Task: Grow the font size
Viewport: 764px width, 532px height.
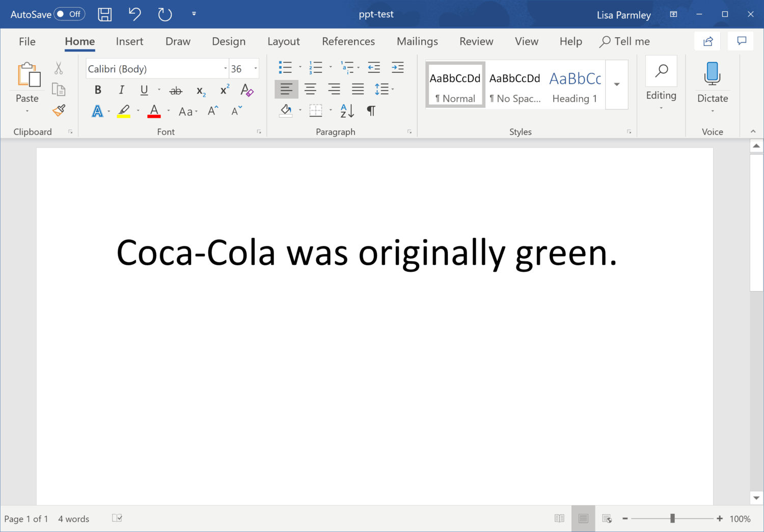Action: coord(213,111)
